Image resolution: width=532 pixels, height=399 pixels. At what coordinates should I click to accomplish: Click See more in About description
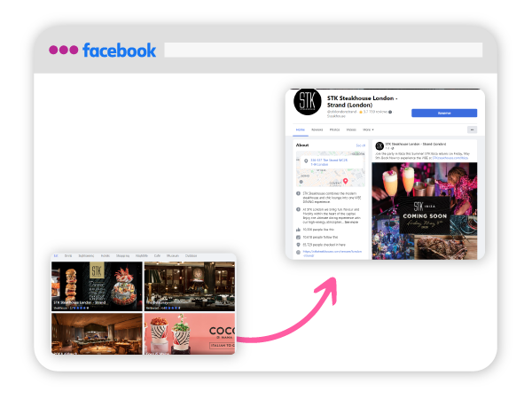pos(351,223)
